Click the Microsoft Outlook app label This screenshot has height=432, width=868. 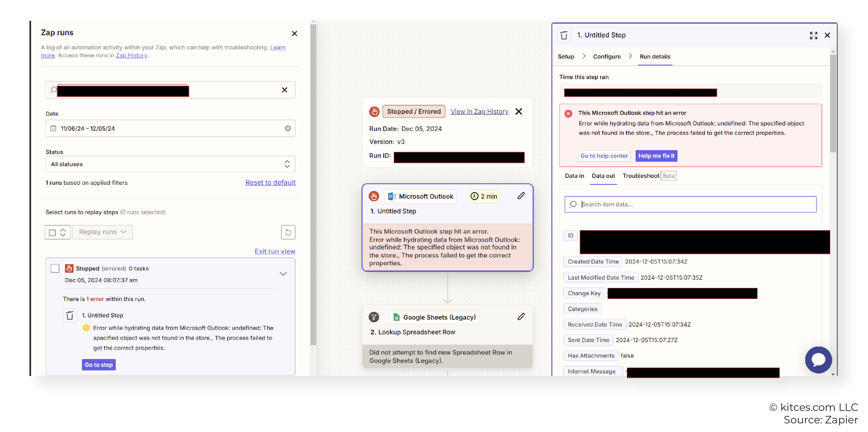pos(420,196)
